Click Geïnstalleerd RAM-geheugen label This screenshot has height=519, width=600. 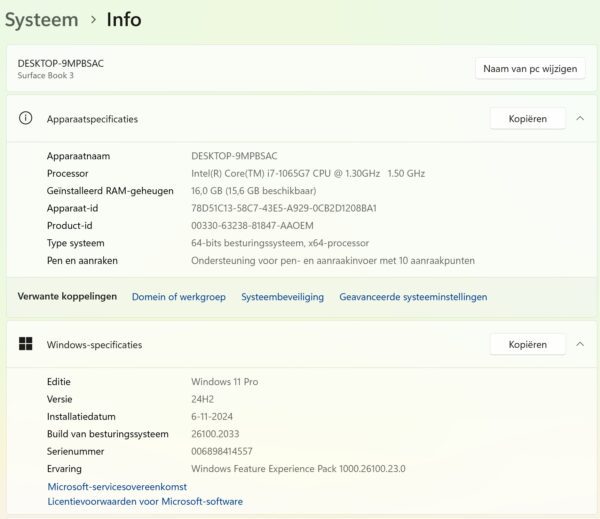click(110, 191)
